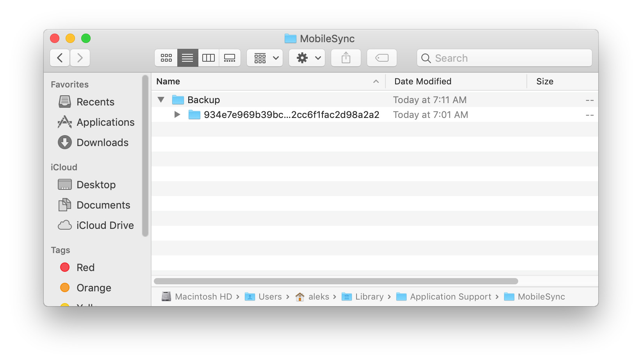Screen dimensions: 642x364
Task: Switch to icon view
Action: [x=166, y=58]
